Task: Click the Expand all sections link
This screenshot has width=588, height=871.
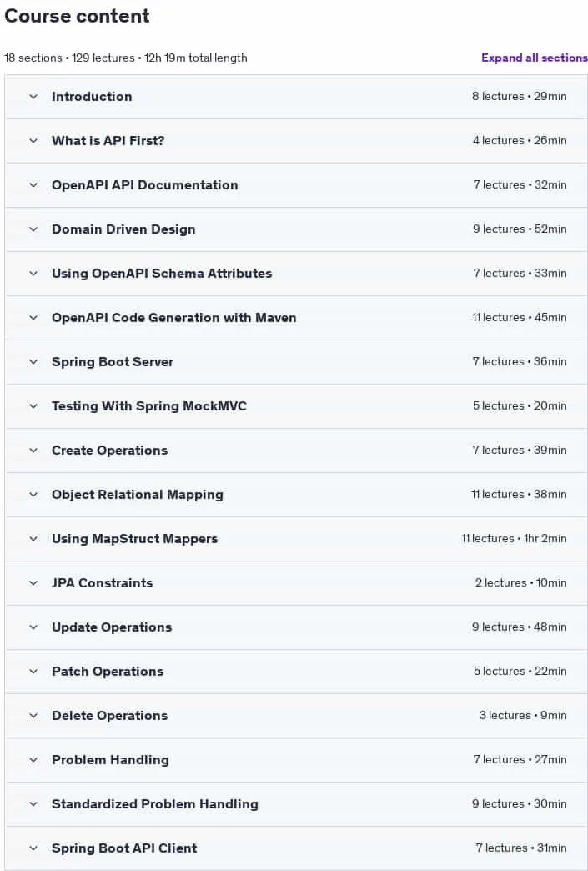Action: (534, 58)
